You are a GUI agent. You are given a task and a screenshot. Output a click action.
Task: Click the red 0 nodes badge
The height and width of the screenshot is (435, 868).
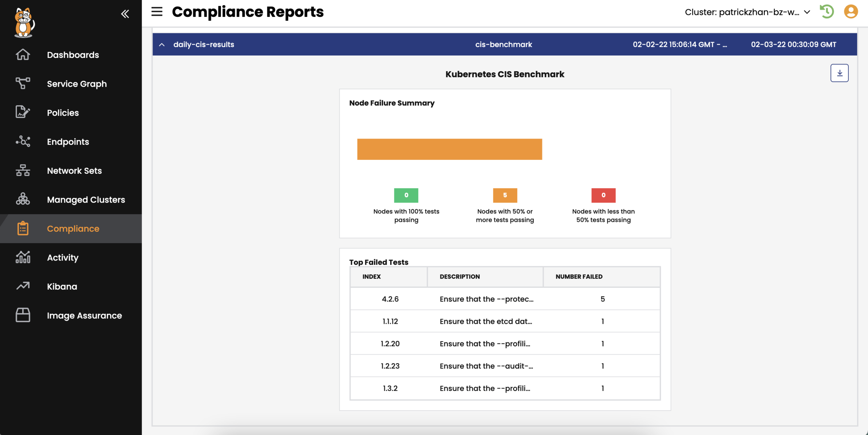604,195
